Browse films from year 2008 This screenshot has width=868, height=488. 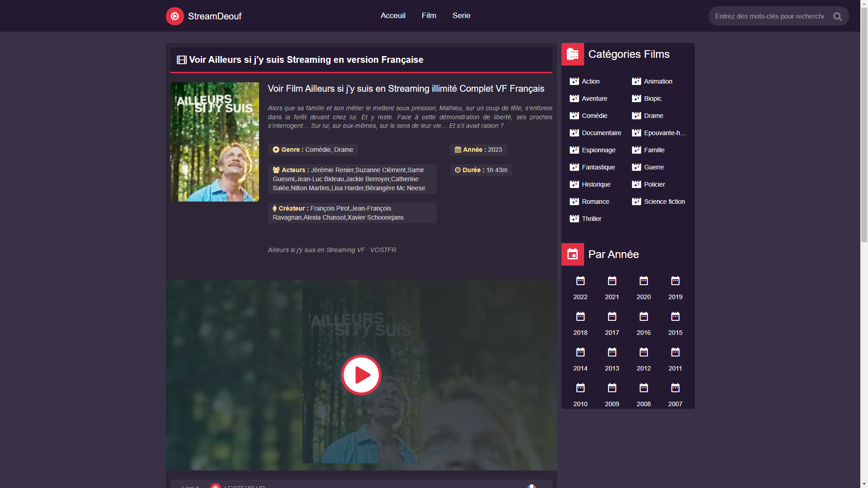click(x=644, y=404)
